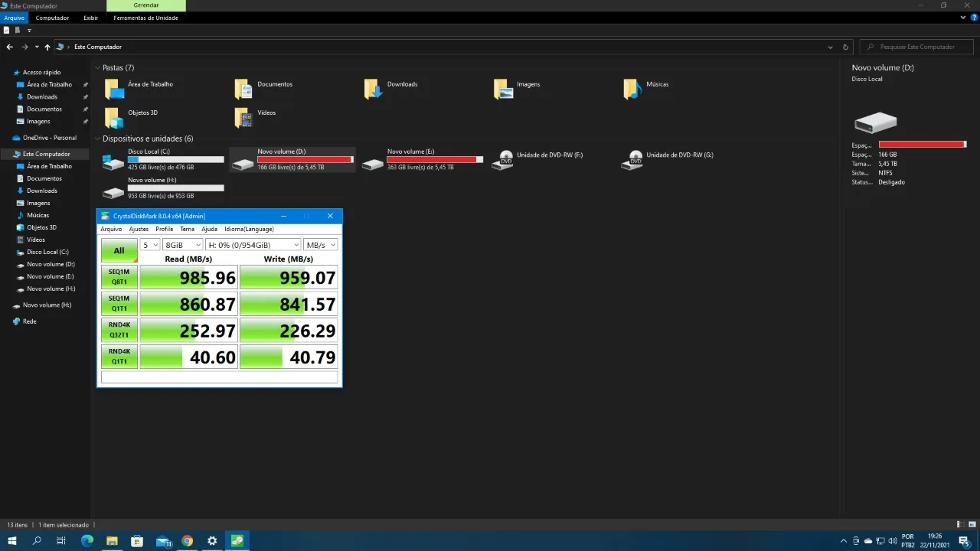Select Acesso rápido in navigation pane
Image resolution: width=980 pixels, height=551 pixels.
pyautogui.click(x=41, y=73)
